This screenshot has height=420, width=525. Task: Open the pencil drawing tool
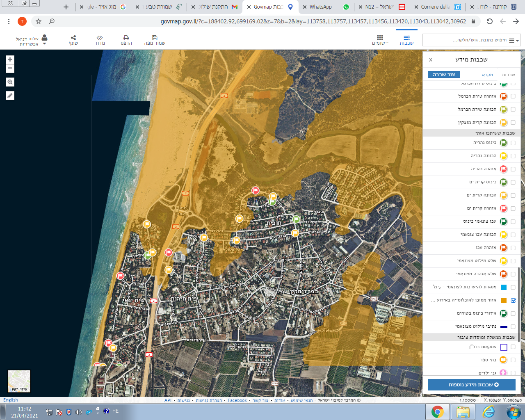tap(10, 96)
